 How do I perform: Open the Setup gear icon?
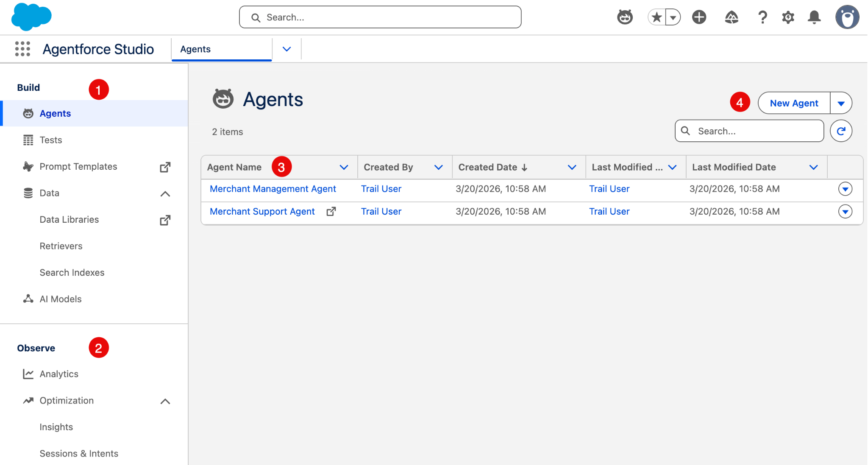(788, 17)
